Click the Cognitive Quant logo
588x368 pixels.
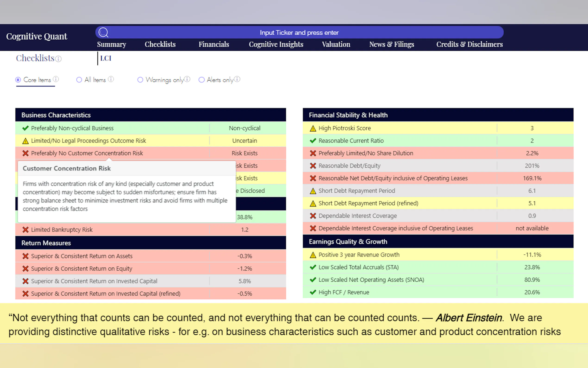click(x=37, y=36)
